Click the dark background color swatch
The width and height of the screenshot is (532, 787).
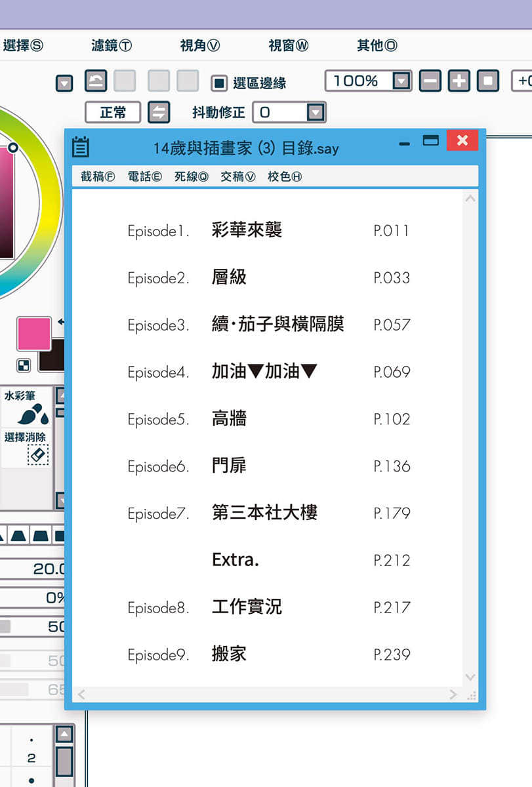51,355
